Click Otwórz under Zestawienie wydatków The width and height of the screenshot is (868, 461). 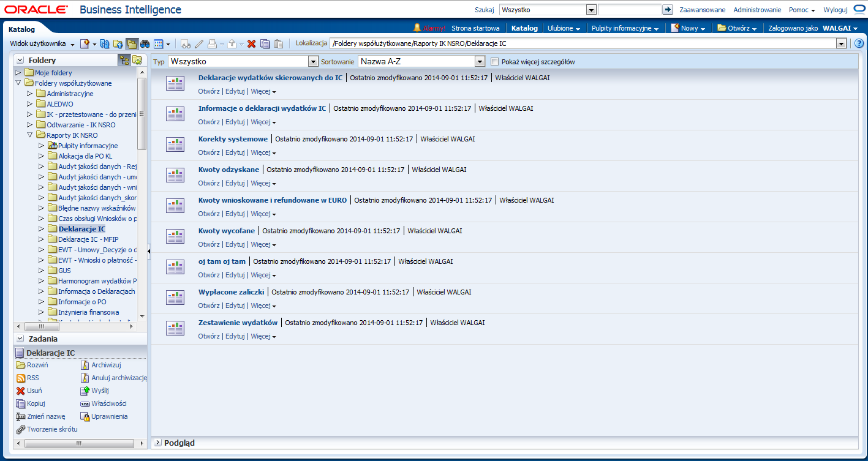(x=209, y=336)
